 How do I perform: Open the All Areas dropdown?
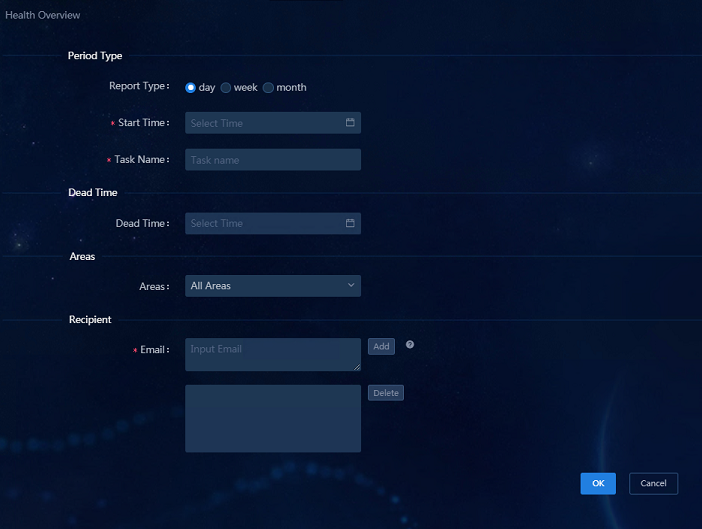[273, 286]
